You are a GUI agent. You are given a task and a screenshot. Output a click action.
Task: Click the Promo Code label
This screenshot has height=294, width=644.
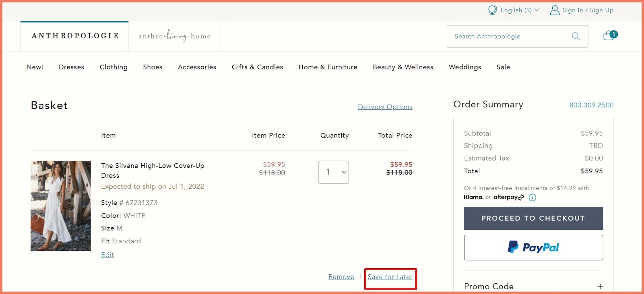[489, 286]
